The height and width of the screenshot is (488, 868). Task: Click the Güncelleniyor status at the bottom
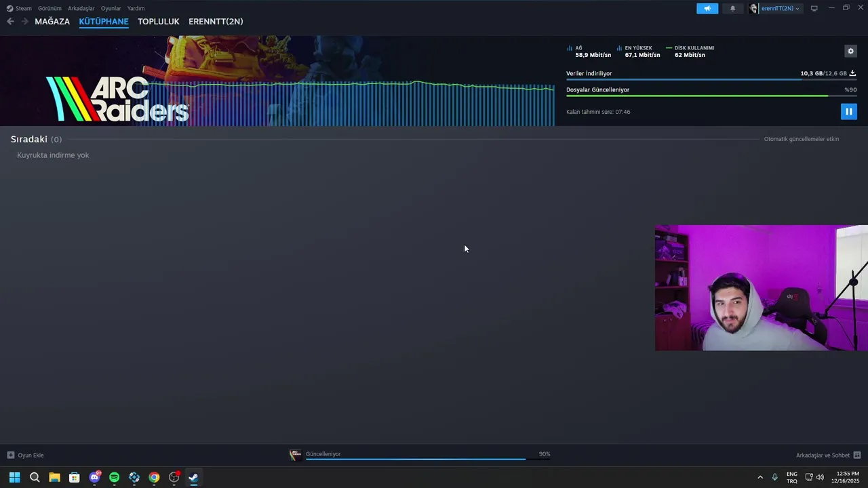(x=323, y=454)
